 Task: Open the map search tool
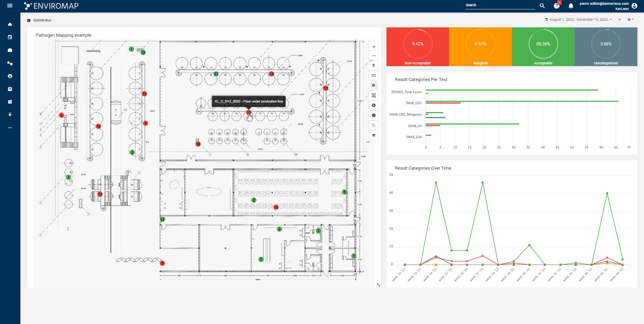(373, 125)
